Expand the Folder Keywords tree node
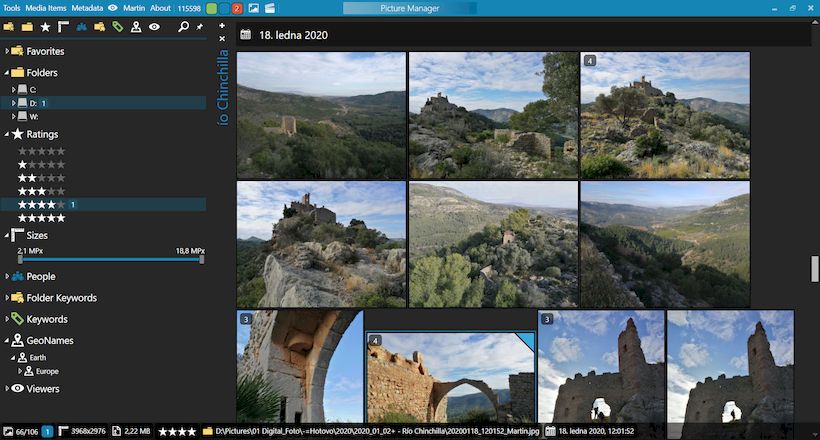This screenshot has height=440, width=820. 7,298
